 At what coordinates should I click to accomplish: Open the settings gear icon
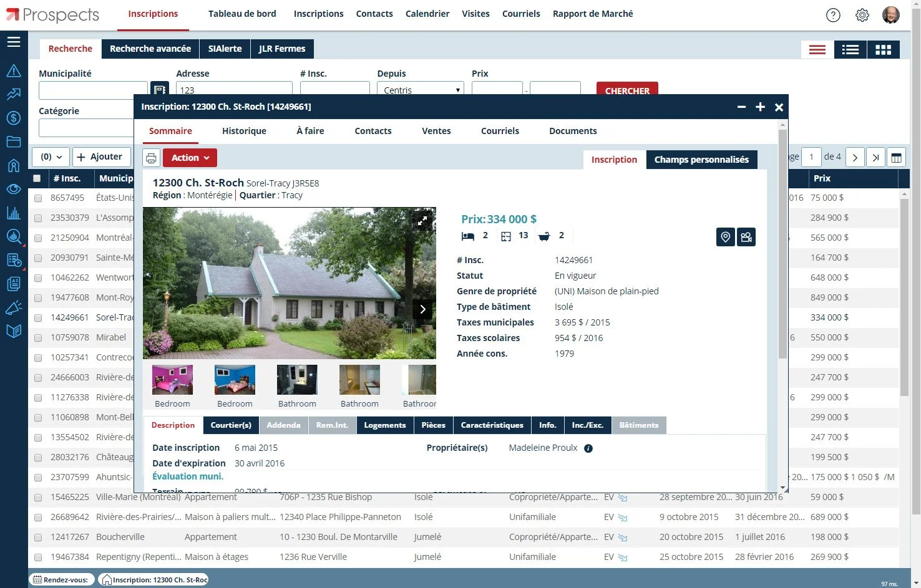(x=862, y=15)
